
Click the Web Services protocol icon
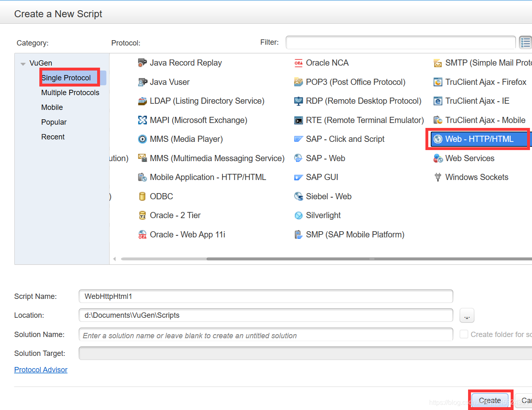438,158
